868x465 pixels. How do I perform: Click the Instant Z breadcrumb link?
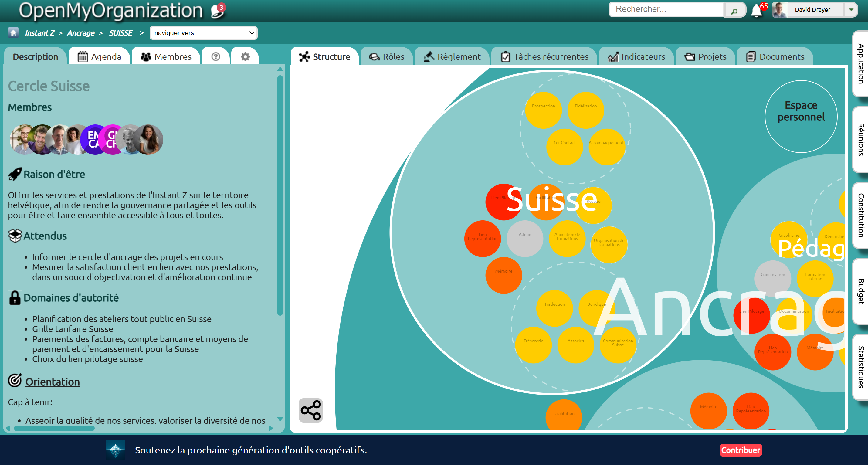[39, 33]
